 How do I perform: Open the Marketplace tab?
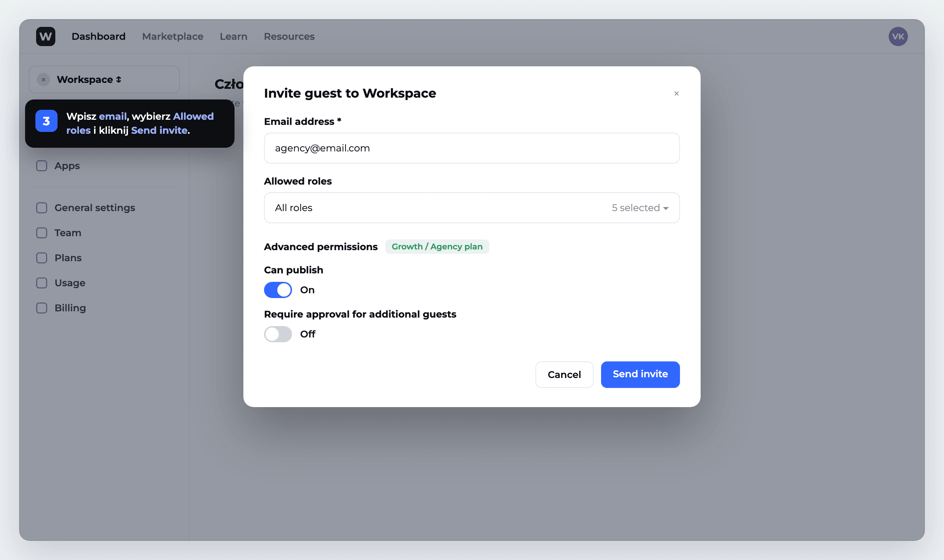click(x=173, y=36)
